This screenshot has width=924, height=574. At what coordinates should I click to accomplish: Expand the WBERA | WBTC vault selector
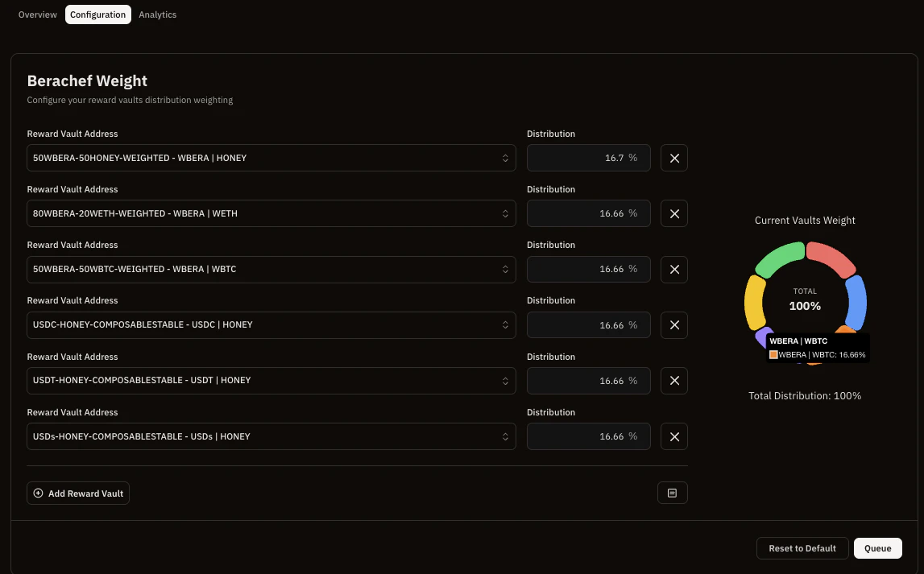tap(271, 269)
